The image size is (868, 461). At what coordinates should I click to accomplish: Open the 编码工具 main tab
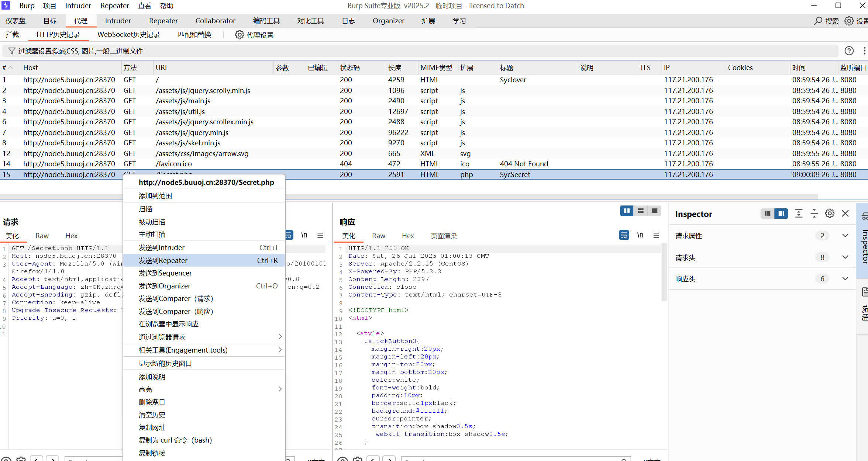(x=266, y=21)
